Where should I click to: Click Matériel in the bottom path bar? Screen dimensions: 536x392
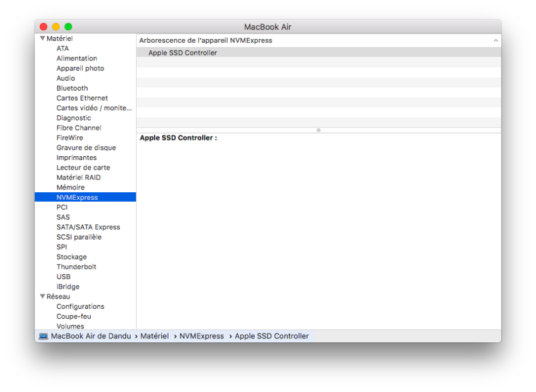tap(154, 337)
